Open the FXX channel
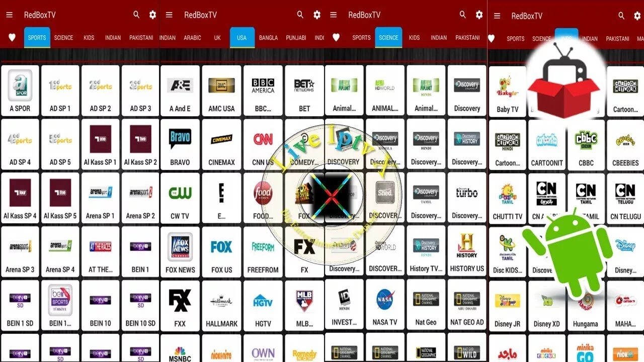The image size is (644, 362). 180,306
